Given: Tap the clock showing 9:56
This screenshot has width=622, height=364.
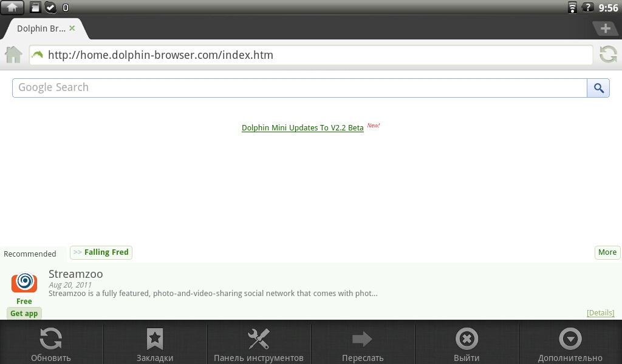Looking at the screenshot, I should coord(608,7).
